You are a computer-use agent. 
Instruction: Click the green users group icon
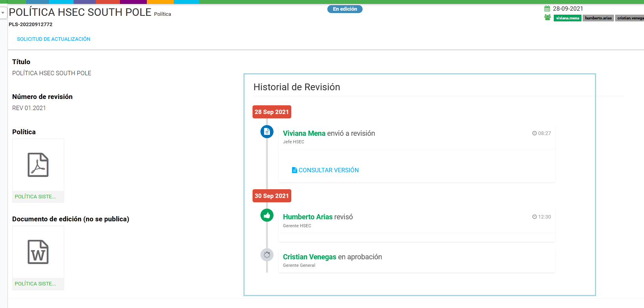pos(547,17)
